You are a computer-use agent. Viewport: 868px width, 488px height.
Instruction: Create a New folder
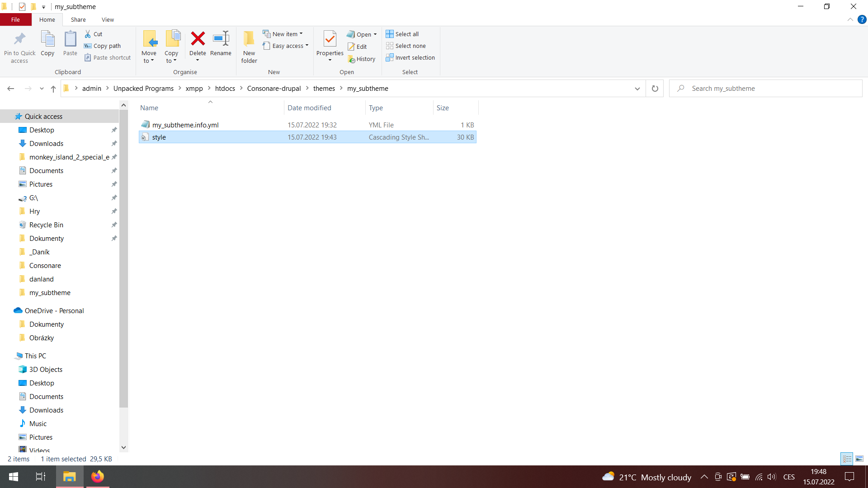click(x=249, y=47)
